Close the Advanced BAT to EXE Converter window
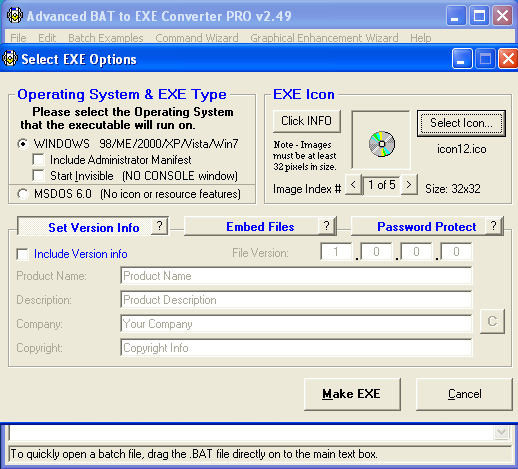Image resolution: width=518 pixels, height=469 pixels. (502, 16)
